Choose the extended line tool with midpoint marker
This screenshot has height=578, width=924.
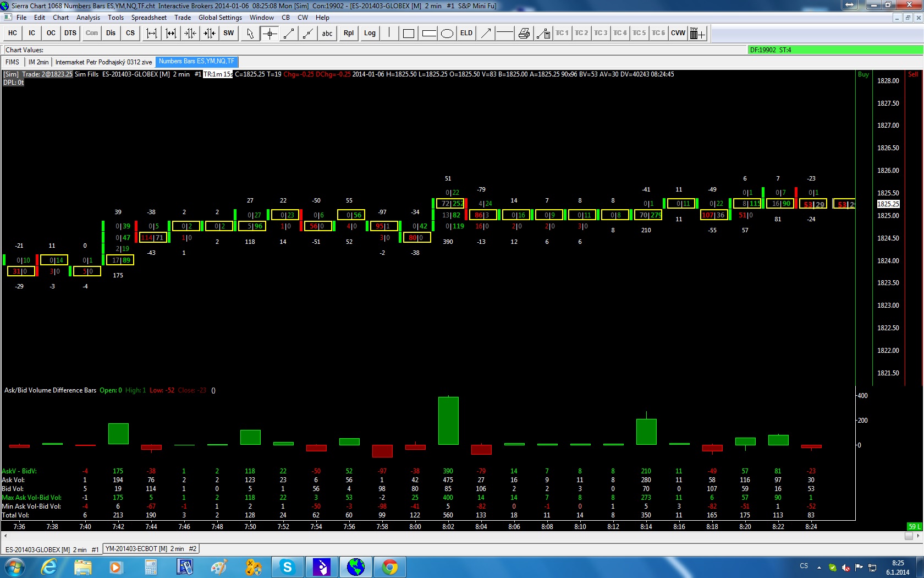coord(308,33)
